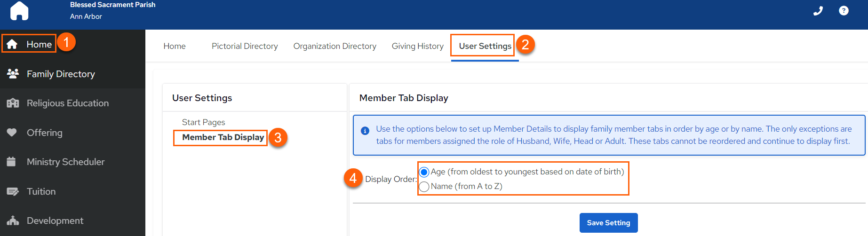Select Name A to Z radio button
The height and width of the screenshot is (236, 868).
424,187
